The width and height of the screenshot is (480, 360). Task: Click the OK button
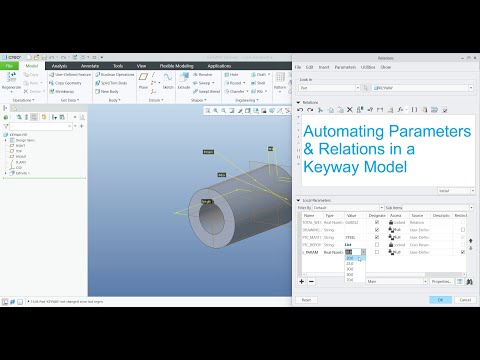coord(440,300)
